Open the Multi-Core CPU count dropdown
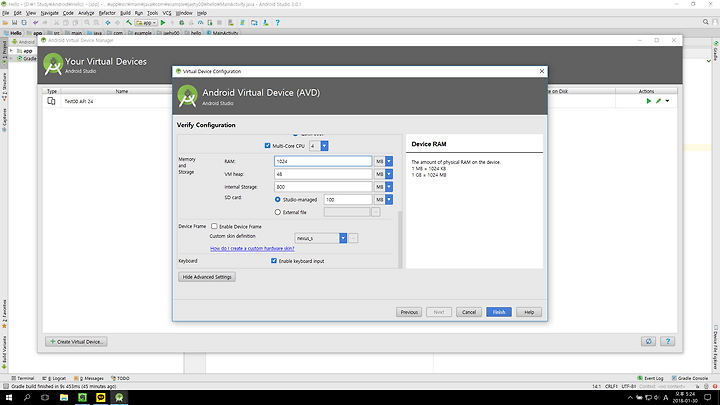 tap(324, 146)
